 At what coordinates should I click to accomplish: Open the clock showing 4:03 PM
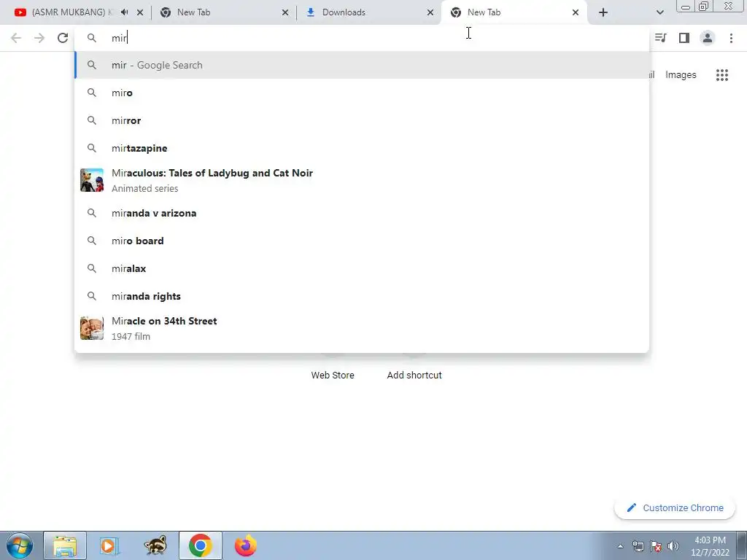click(x=710, y=546)
